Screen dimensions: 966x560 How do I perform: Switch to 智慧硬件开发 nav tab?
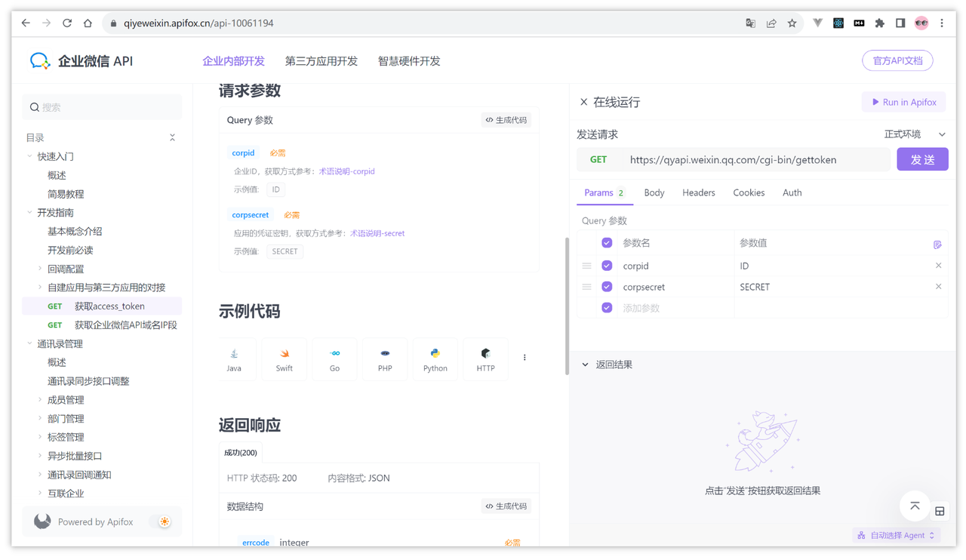click(409, 61)
